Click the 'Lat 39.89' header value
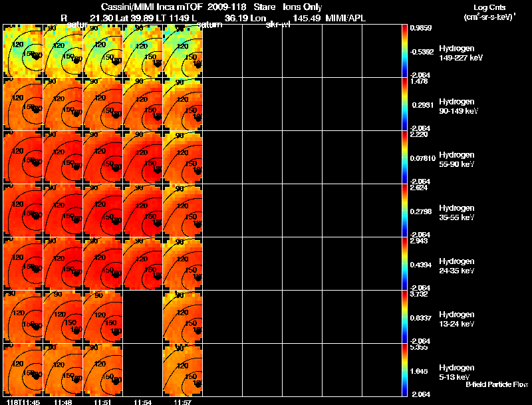532x405 pixels. 134,19
